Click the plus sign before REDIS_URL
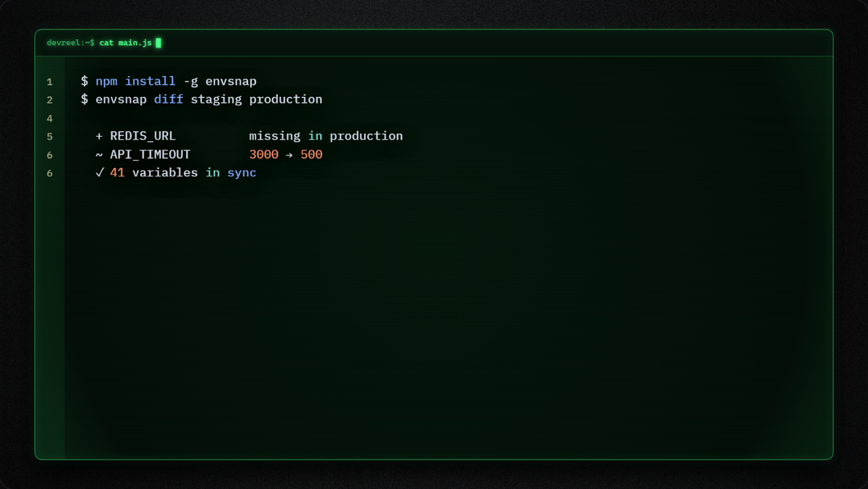This screenshot has width=868, height=489. coord(99,136)
